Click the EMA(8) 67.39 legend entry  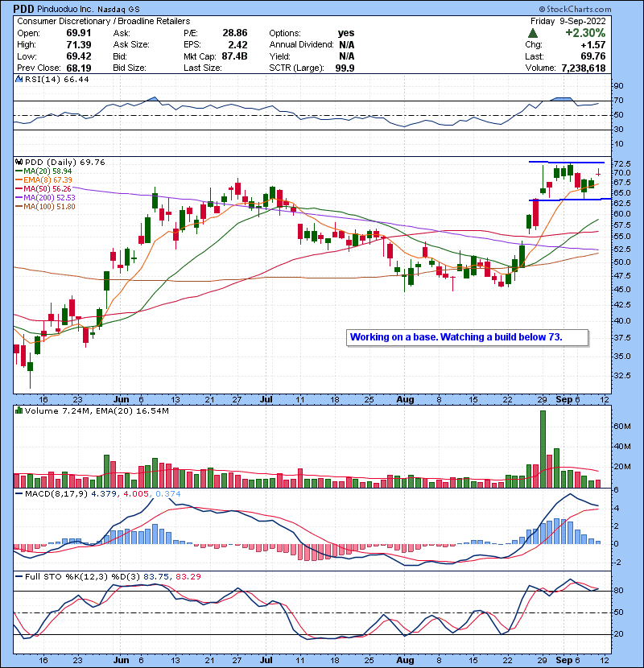pos(43,180)
